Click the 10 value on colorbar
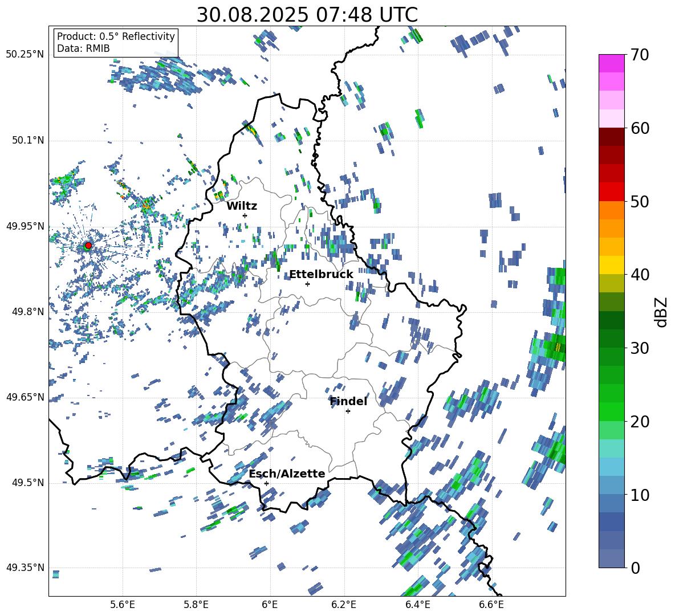 coord(640,495)
